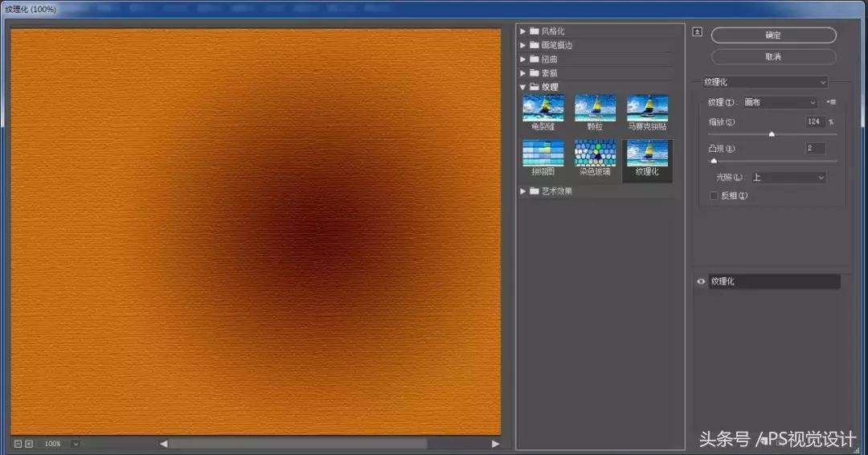
Task: Open the 纹理 texture type dropdown (画布)
Action: pyautogui.click(x=779, y=103)
